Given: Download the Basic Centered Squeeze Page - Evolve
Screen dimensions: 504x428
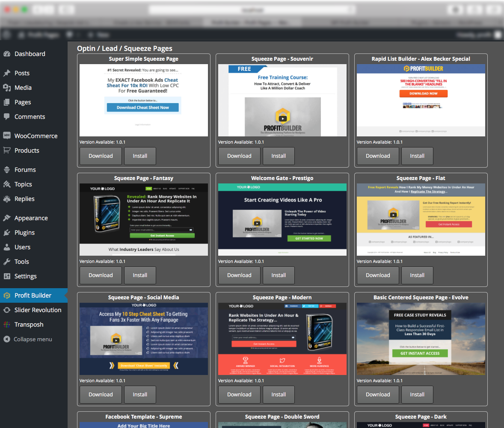Looking at the screenshot, I should tap(378, 395).
